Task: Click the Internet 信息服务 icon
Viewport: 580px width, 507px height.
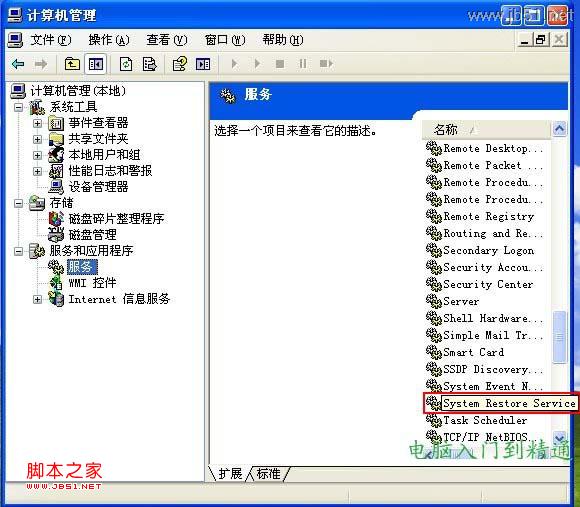Action: coord(56,299)
